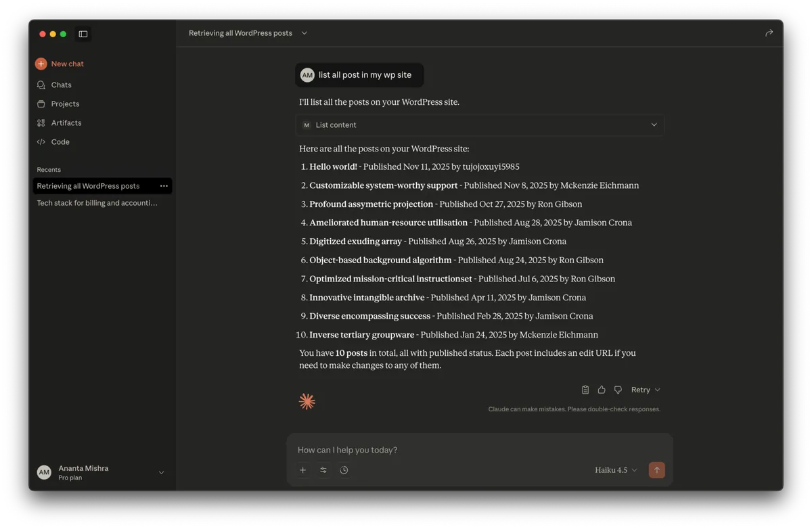Click the user message list all post in my wp site

pos(365,75)
